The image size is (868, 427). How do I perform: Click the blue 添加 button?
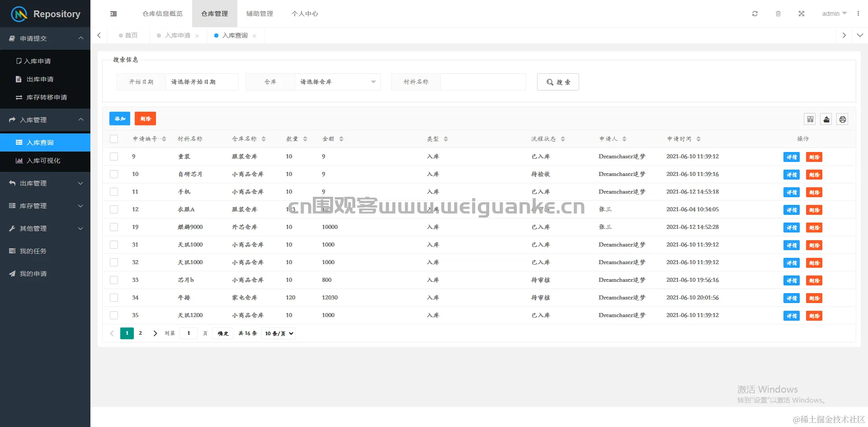(x=120, y=119)
